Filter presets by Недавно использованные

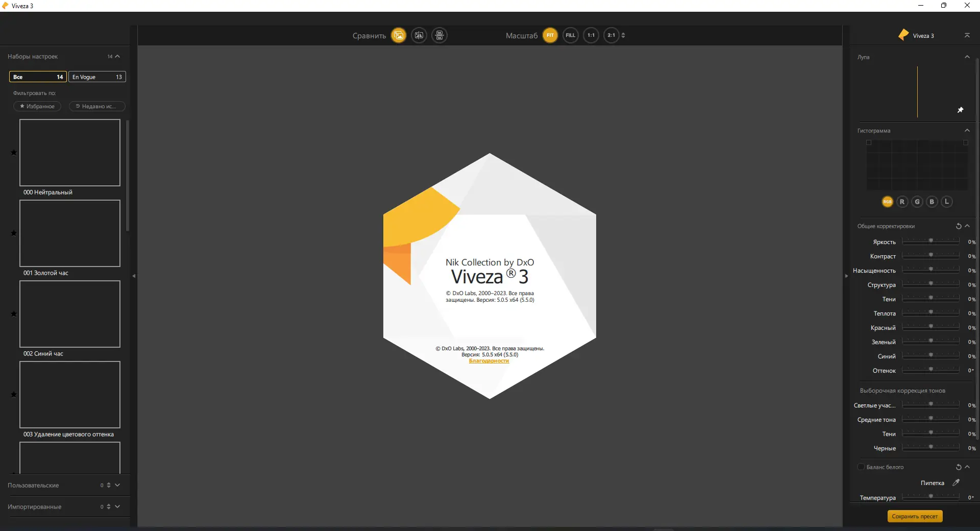pos(97,106)
